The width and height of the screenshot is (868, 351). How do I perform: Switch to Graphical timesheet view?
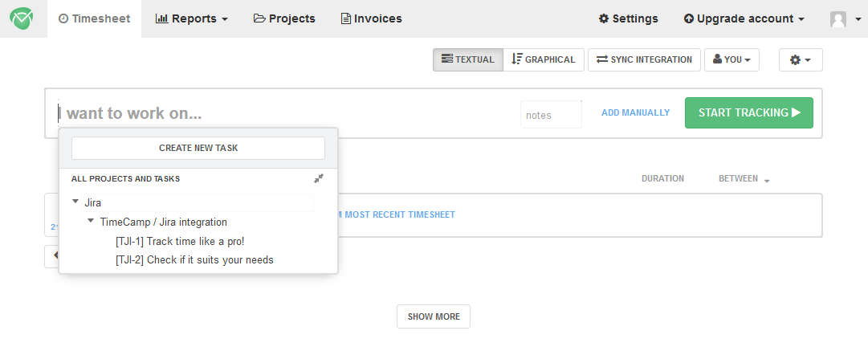544,59
